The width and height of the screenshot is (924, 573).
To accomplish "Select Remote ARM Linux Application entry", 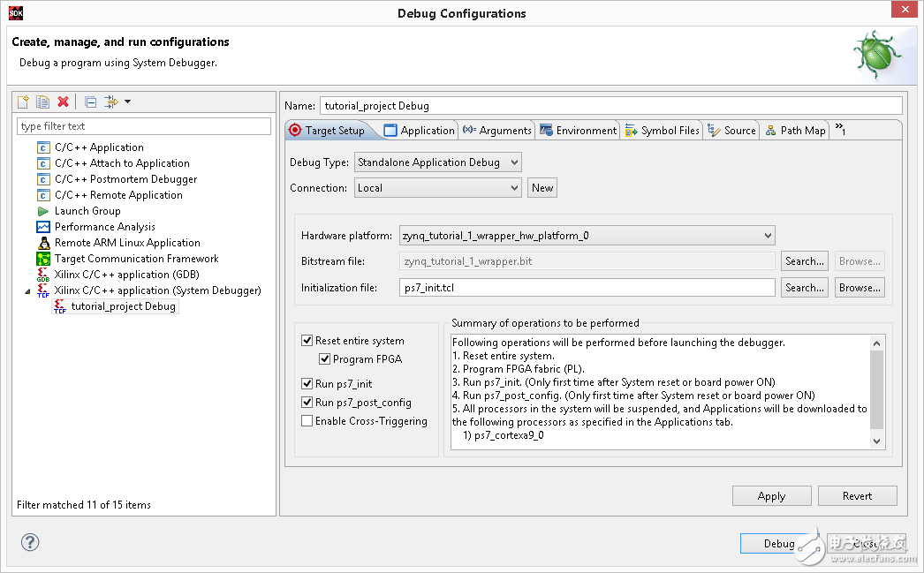I will click(x=127, y=243).
